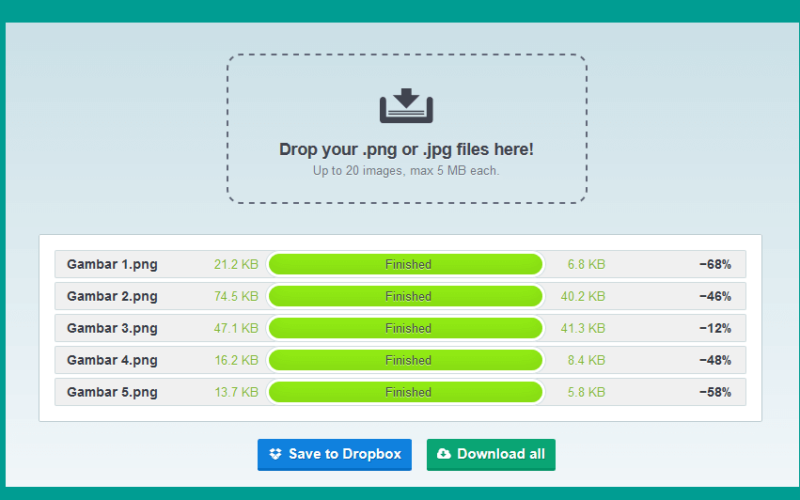The width and height of the screenshot is (800, 500).
Task: Click the original size 47.1 KB
Action: point(236,328)
